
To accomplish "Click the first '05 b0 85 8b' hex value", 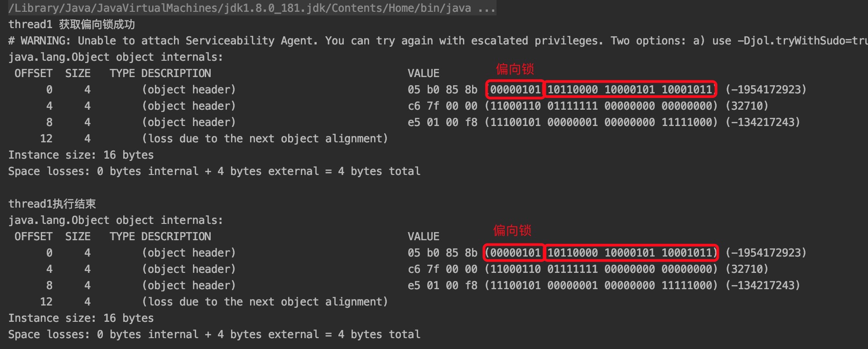I will [443, 90].
